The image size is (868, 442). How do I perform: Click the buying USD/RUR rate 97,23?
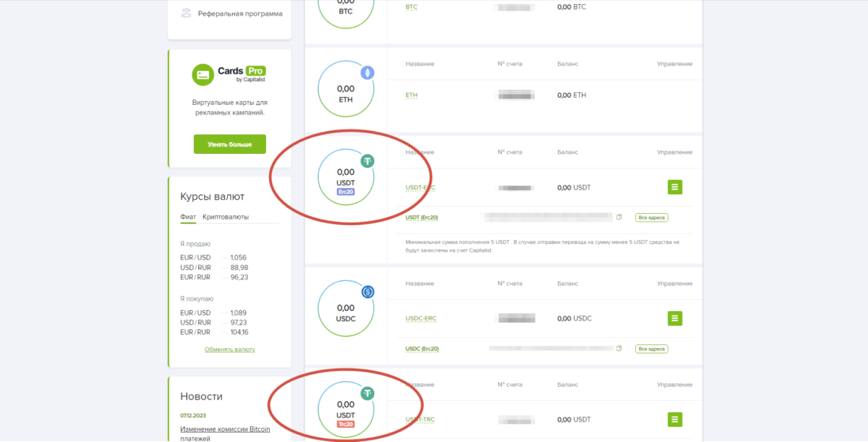pos(239,322)
